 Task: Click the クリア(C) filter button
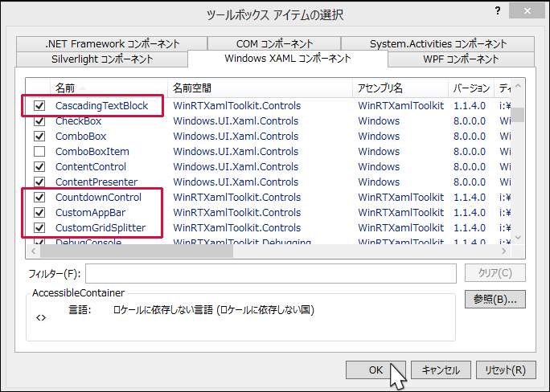[x=495, y=273]
